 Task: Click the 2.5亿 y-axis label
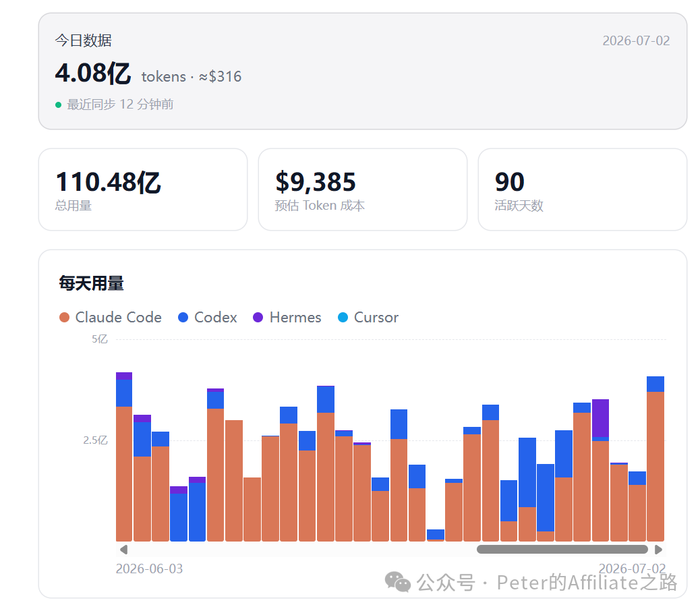pyautogui.click(x=95, y=440)
